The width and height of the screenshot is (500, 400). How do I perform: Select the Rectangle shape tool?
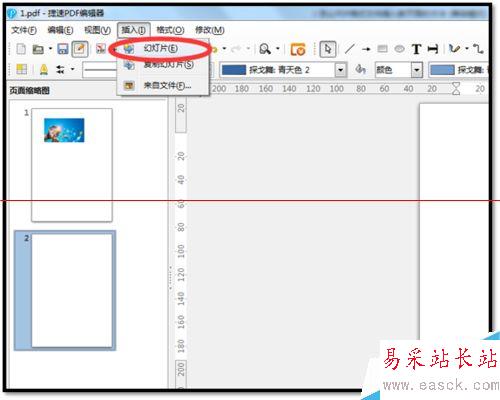[x=383, y=49]
